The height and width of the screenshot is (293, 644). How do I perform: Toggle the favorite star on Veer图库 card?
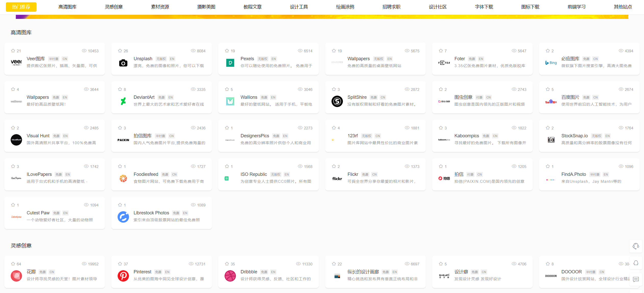(x=13, y=51)
